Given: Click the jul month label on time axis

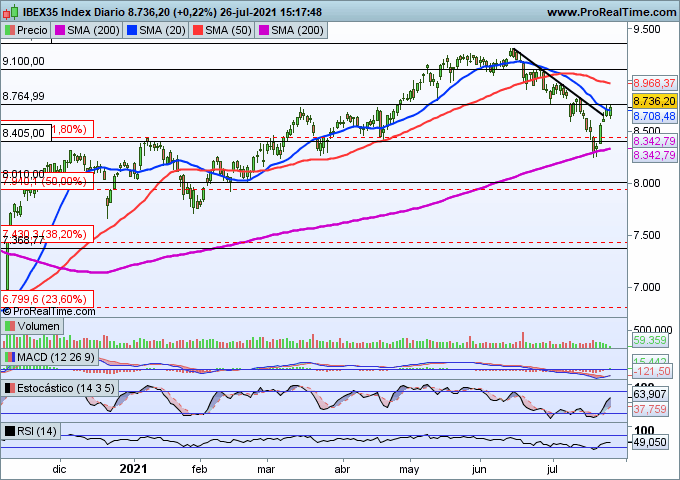Looking at the screenshot, I should click(552, 469).
